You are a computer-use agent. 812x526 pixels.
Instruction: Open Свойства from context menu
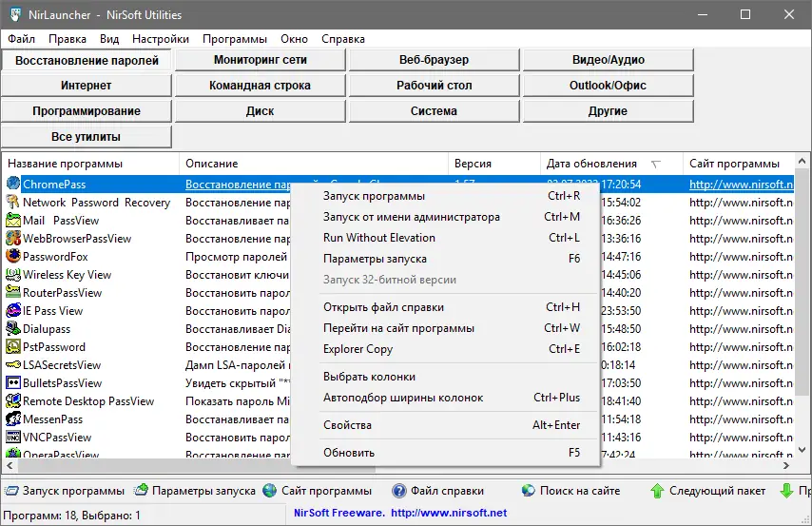(x=445, y=425)
